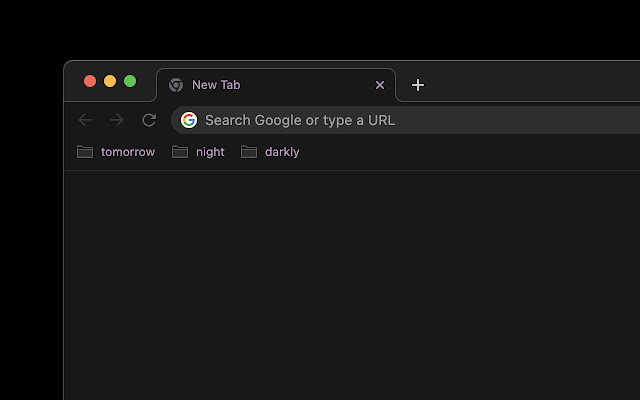Click the yellow minimize window button

click(110, 81)
